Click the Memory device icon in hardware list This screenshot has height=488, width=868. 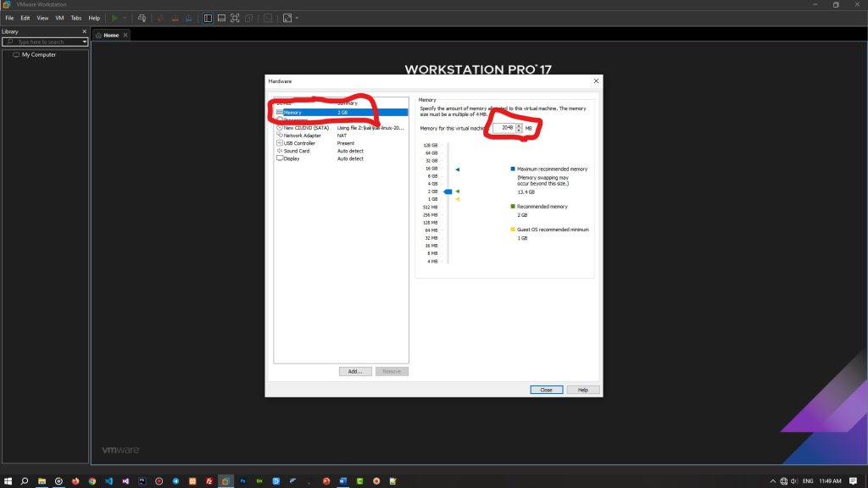281,112
